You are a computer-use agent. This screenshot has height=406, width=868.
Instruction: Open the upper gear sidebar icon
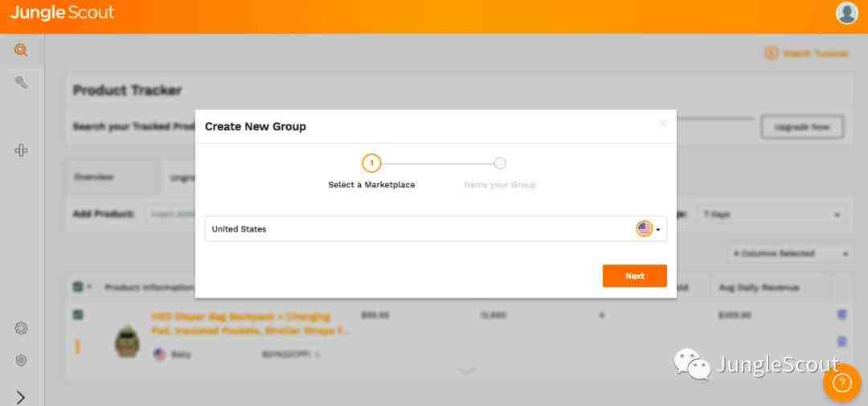[x=21, y=329]
